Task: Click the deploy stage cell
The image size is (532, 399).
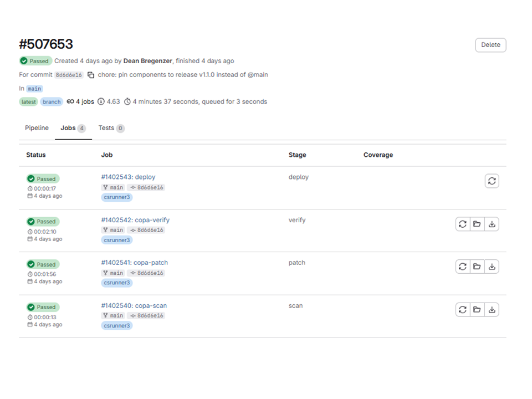Action: 299,177
